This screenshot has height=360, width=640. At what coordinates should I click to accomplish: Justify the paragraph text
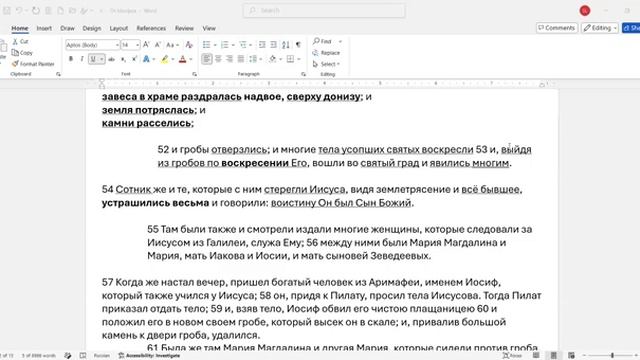tap(241, 59)
